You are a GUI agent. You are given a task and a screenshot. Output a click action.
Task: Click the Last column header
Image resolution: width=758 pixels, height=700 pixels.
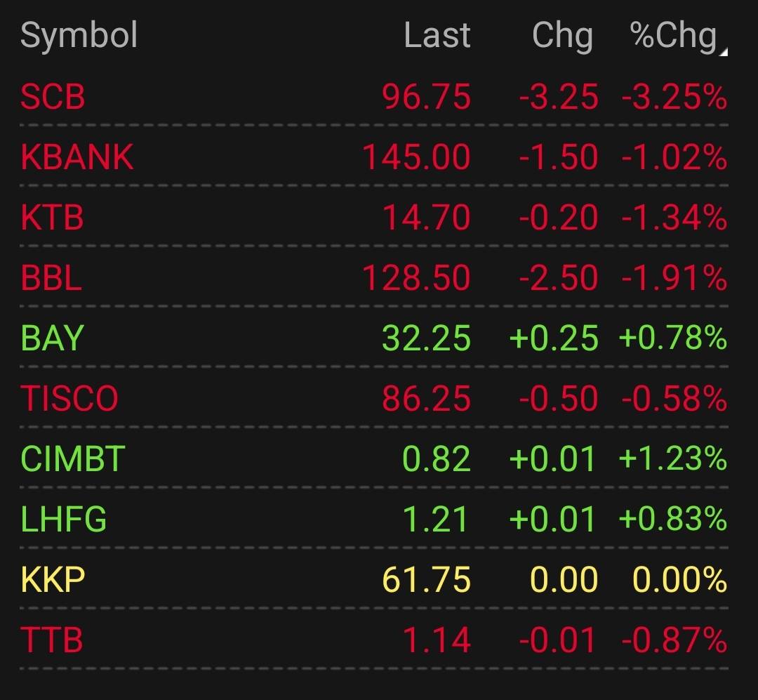[437, 35]
